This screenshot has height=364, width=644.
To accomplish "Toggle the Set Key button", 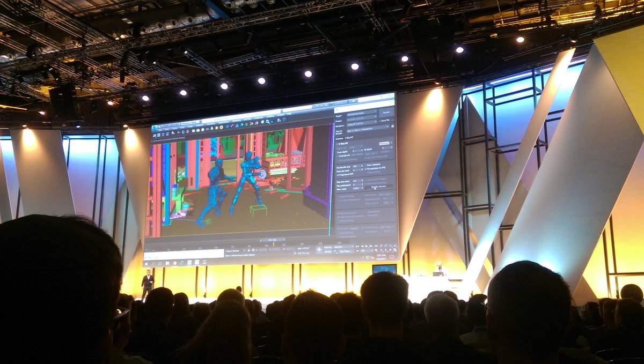I will click(x=328, y=251).
